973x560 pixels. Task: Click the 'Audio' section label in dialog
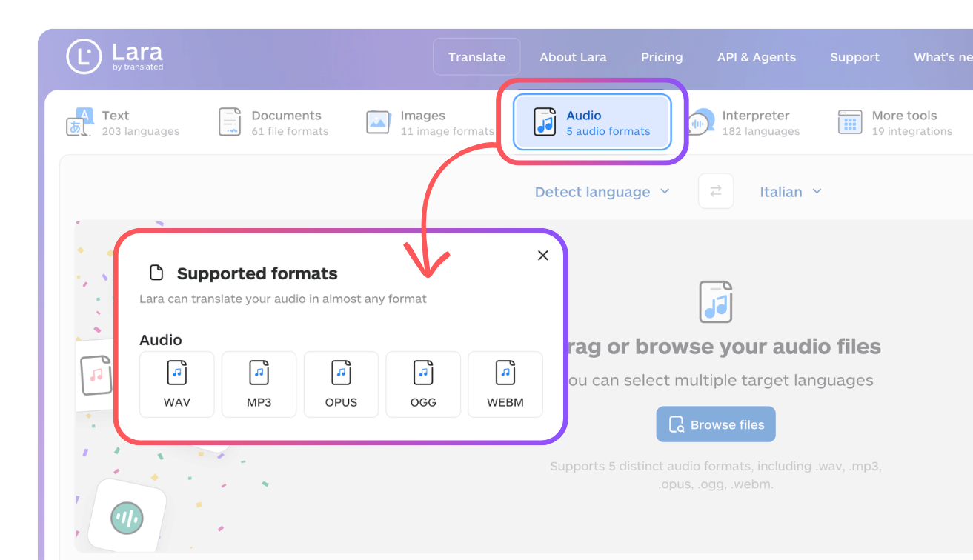click(x=161, y=340)
